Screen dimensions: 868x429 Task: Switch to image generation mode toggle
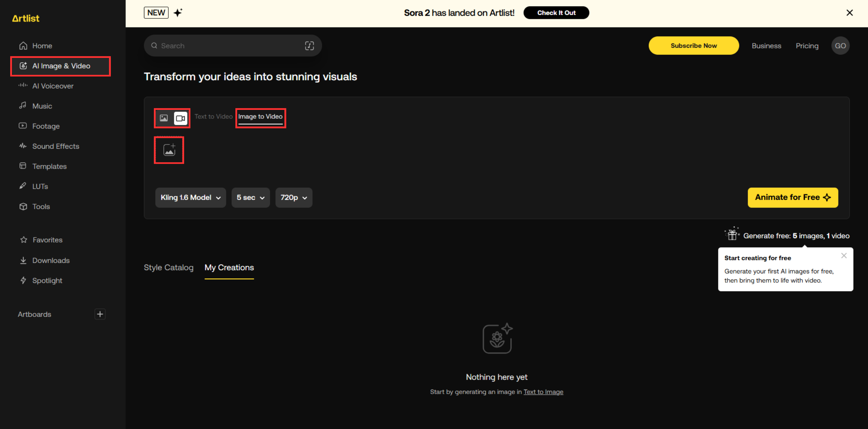(164, 118)
